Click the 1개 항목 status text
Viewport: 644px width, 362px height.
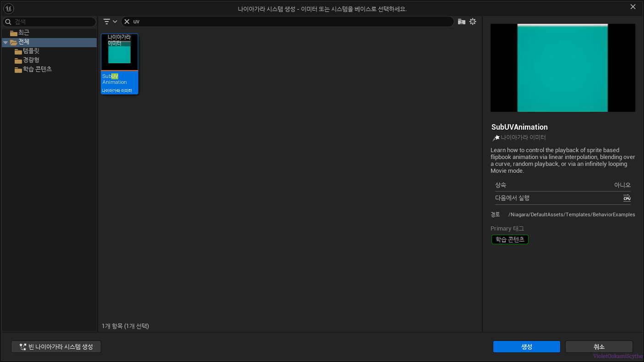(125, 326)
